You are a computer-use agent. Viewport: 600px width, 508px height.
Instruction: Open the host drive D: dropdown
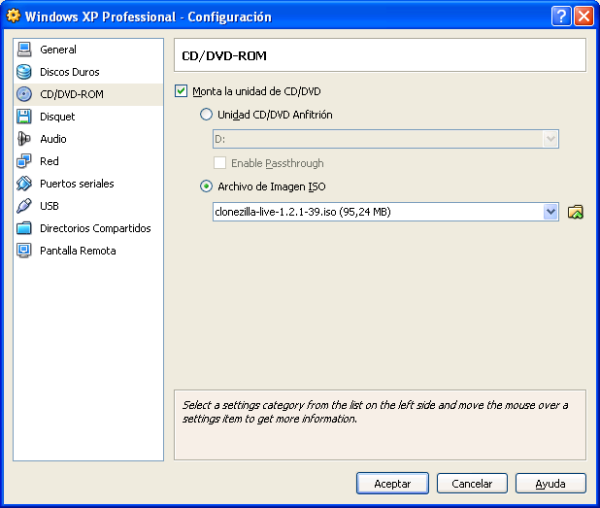pyautogui.click(x=550, y=140)
